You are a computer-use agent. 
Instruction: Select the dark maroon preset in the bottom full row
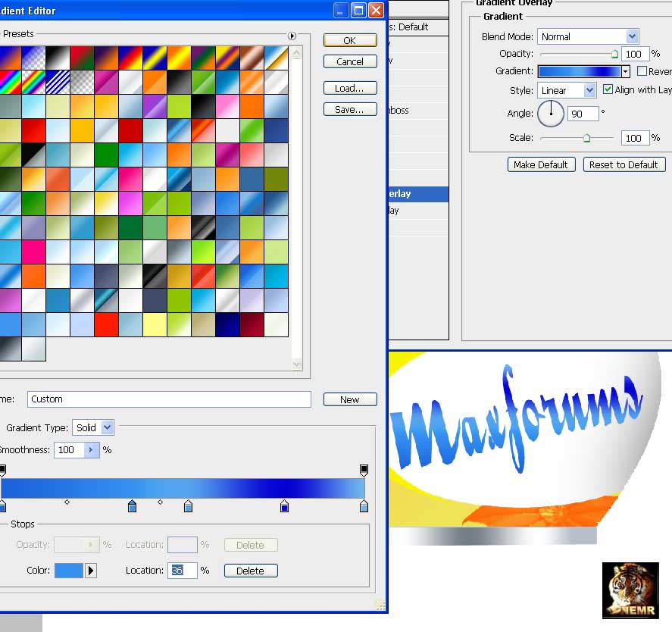[x=252, y=324]
